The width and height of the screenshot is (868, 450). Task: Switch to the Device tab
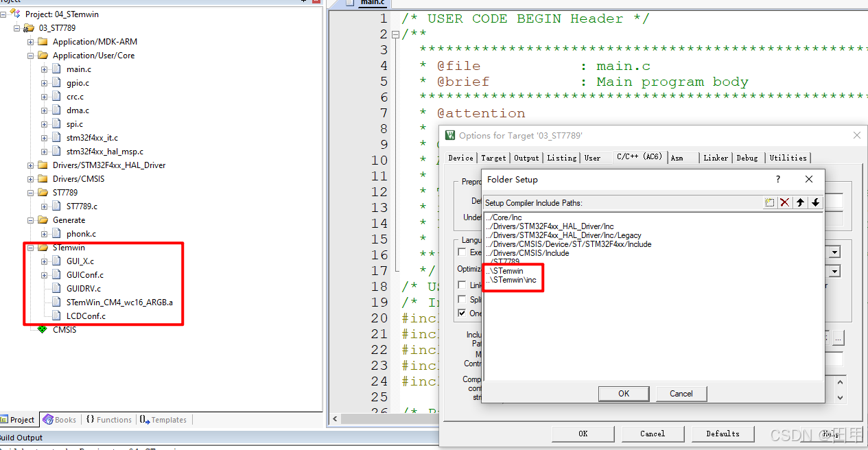click(x=460, y=158)
